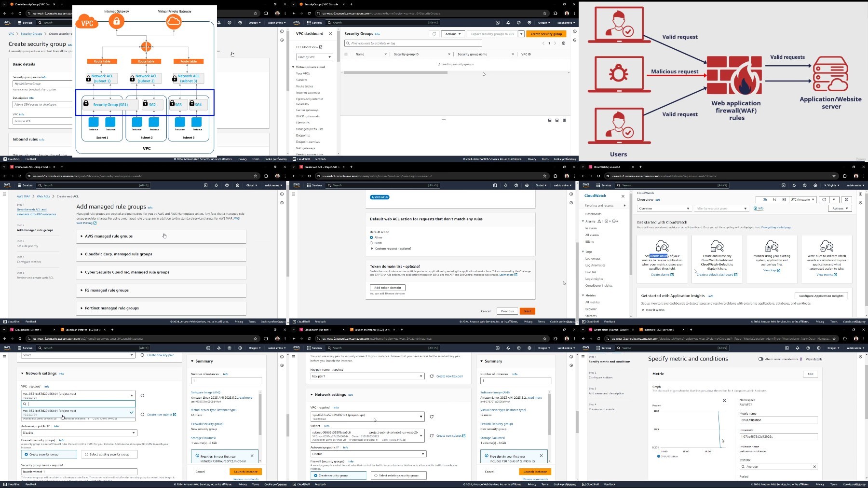Open dropdown arrow beside Export security groups
The height and width of the screenshot is (488, 868).
click(521, 34)
